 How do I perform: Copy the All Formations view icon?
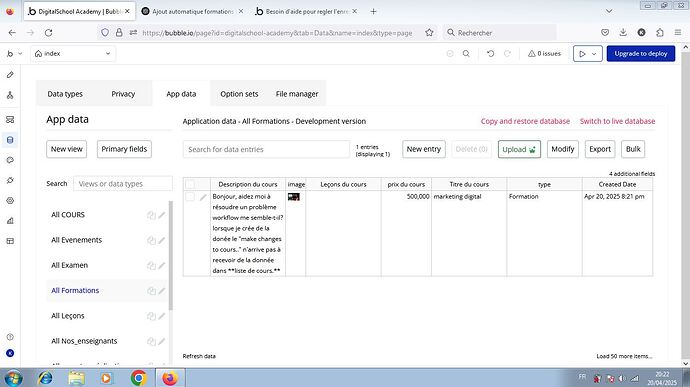pyautogui.click(x=151, y=291)
